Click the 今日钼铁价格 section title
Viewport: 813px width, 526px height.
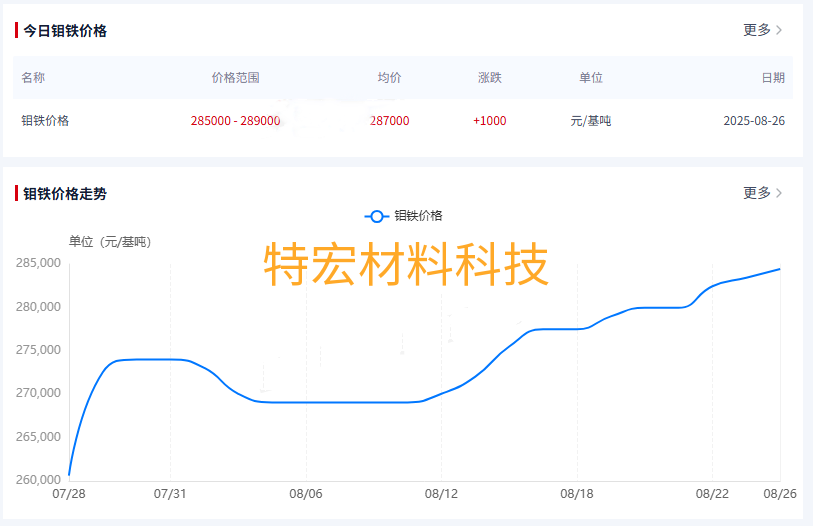coord(65,31)
